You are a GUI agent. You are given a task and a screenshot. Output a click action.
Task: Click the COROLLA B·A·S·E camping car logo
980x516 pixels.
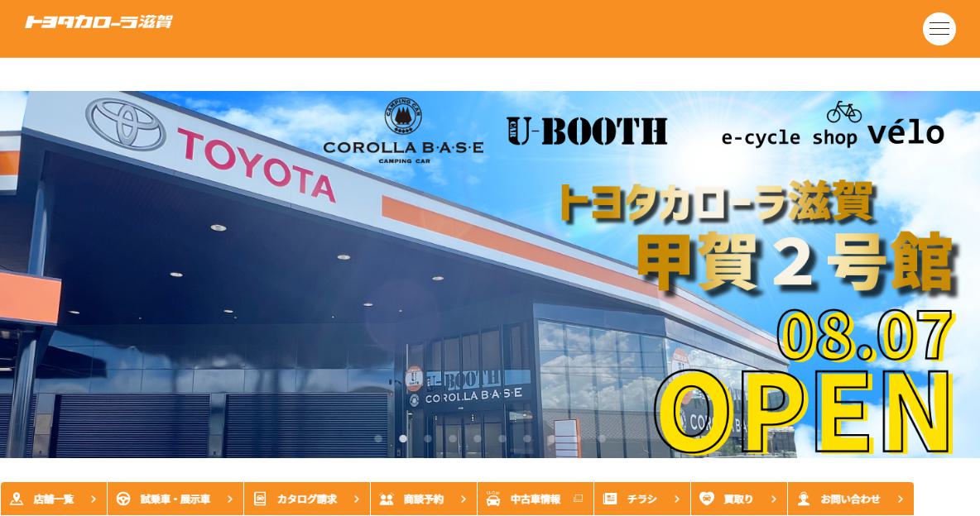[x=403, y=131]
